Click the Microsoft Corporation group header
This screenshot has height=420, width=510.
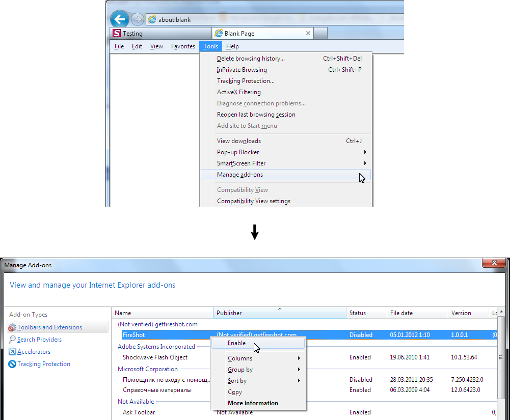(x=148, y=369)
